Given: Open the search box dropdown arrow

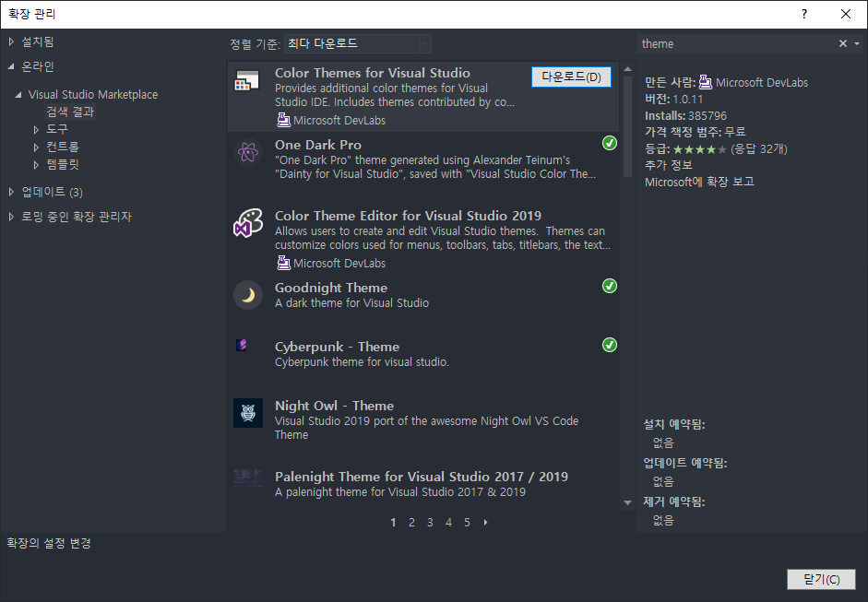Looking at the screenshot, I should [857, 43].
